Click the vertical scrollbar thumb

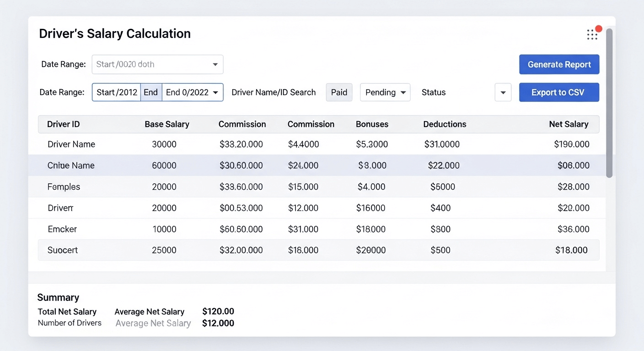point(609,103)
